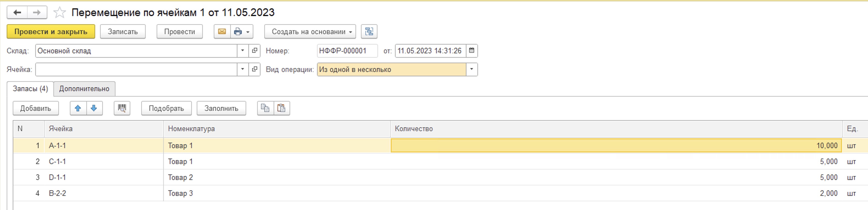Click into the empty Ячейка field
The width and height of the screenshot is (868, 210).
(137, 69)
